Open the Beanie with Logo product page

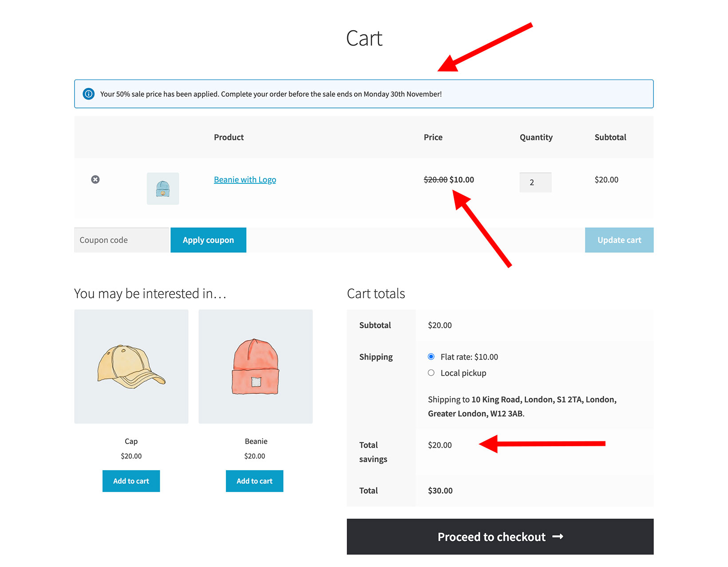click(x=245, y=179)
